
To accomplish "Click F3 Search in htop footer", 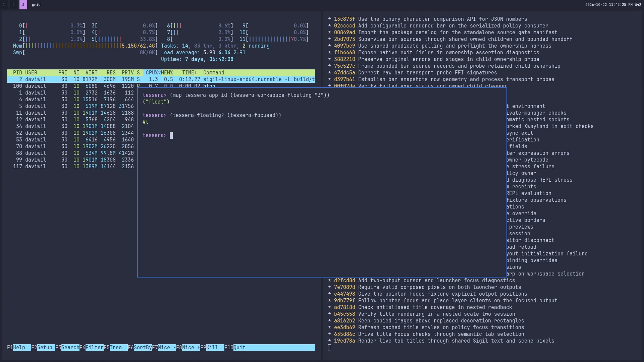I will [x=67, y=348].
